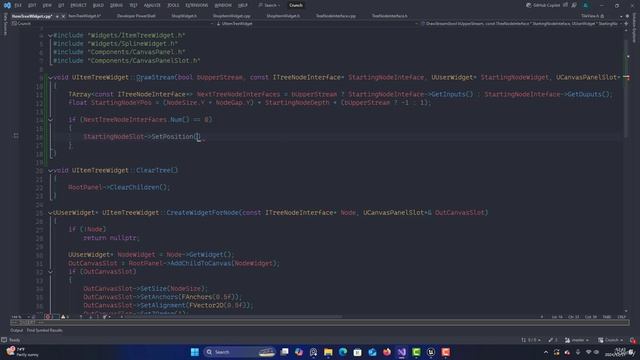Open the Visual Studio logo menu

pyautogui.click(x=7, y=5)
